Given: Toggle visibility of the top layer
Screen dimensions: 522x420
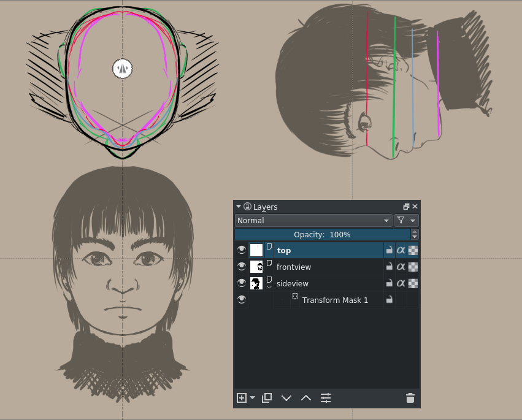Looking at the screenshot, I should click(242, 250).
